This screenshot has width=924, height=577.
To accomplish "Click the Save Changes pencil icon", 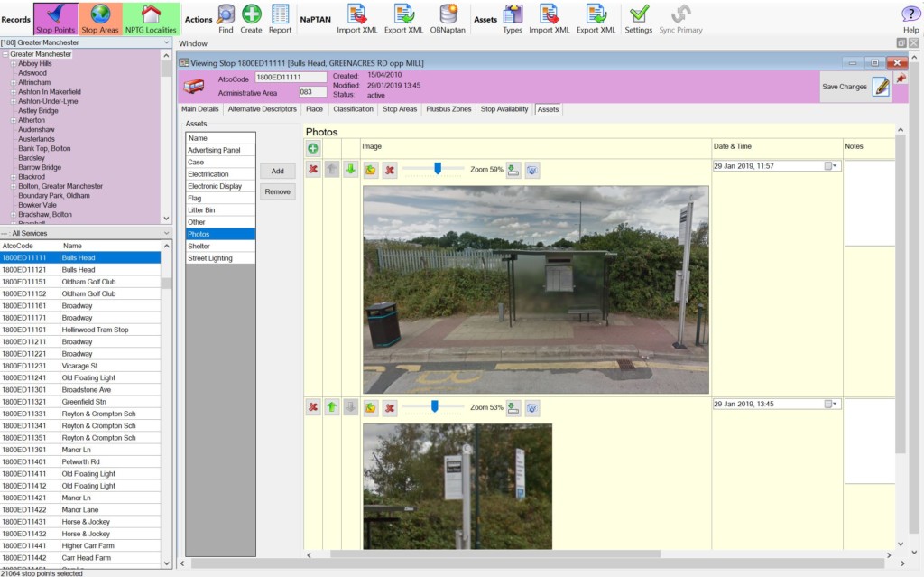I will point(881,87).
